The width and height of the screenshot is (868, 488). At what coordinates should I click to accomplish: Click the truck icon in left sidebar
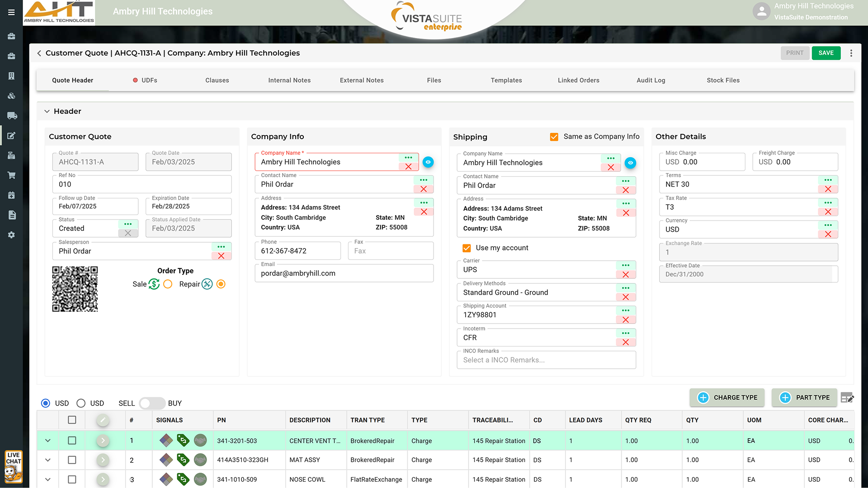pos(12,116)
